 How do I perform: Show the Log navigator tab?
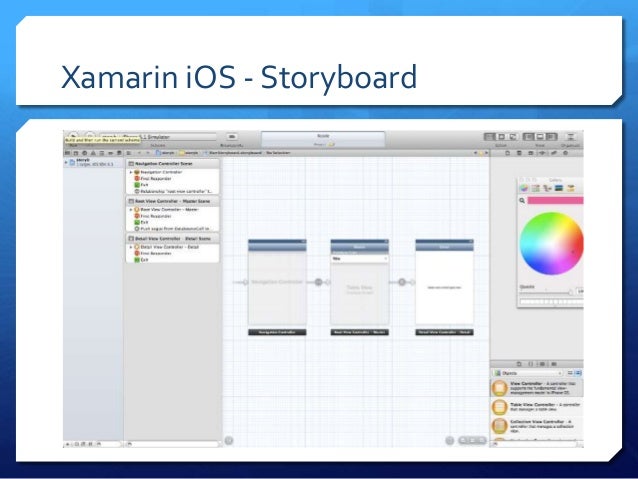tap(119, 153)
